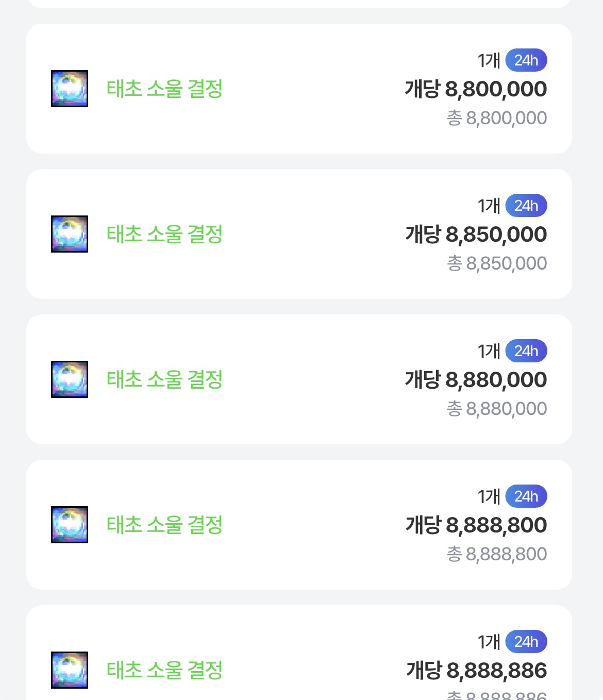Click the item icon of the 8,880,000 listing
603x700 pixels.
[x=70, y=379]
